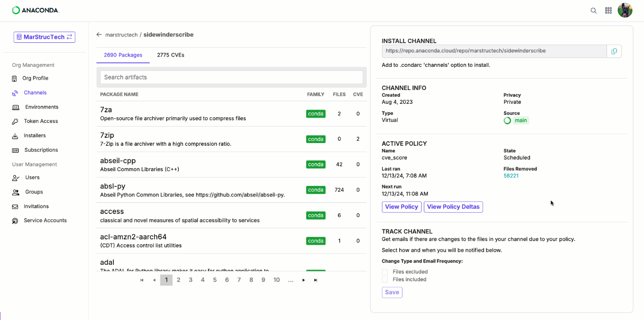
Task: Open Environments page
Action: pyautogui.click(x=42, y=107)
